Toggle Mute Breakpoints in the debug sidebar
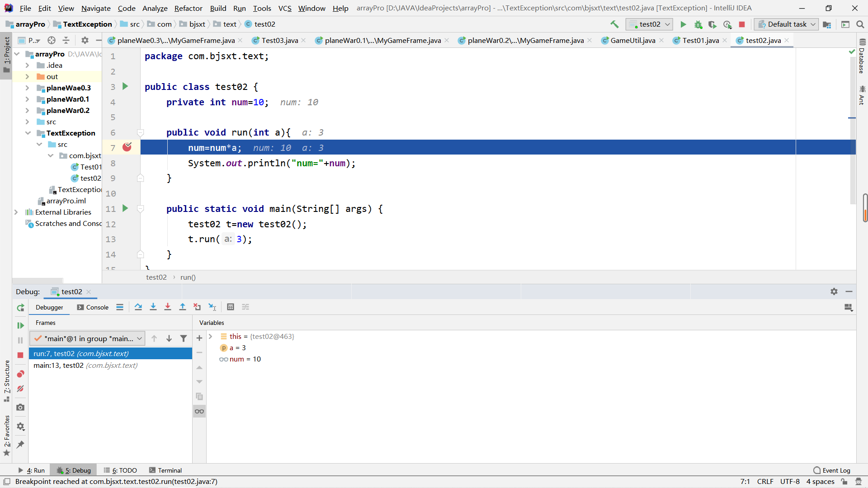 [x=20, y=389]
